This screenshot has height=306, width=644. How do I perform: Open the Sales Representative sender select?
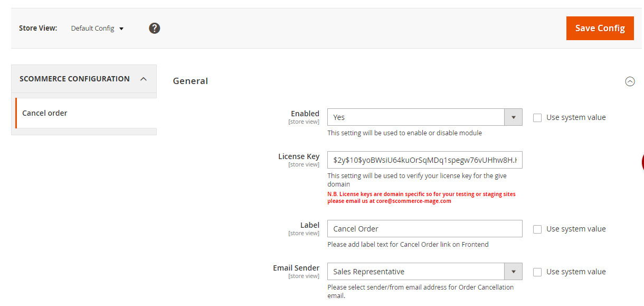point(416,272)
